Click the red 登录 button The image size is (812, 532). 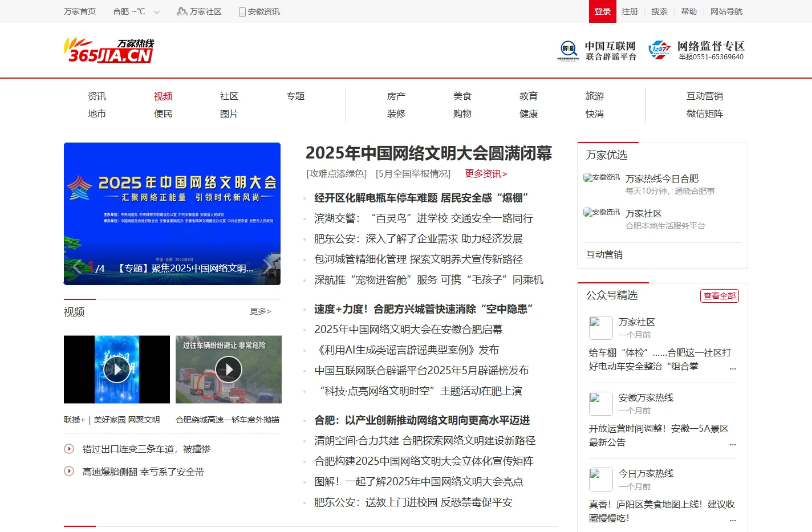pos(603,11)
